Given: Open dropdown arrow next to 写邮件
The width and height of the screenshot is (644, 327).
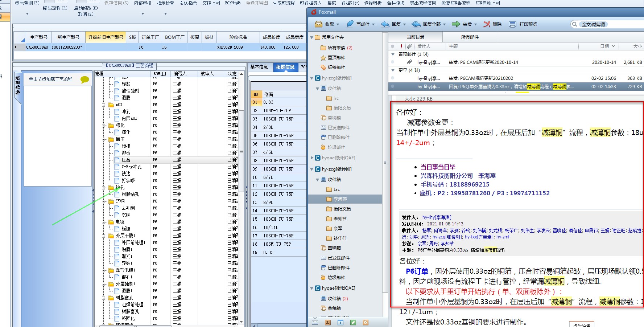Looking at the screenshot, I should pos(373,25).
